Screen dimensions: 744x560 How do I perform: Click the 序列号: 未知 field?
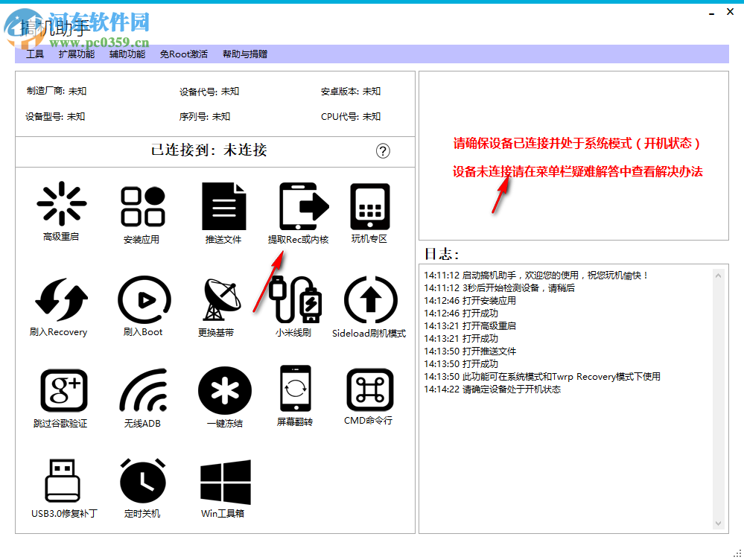point(205,116)
